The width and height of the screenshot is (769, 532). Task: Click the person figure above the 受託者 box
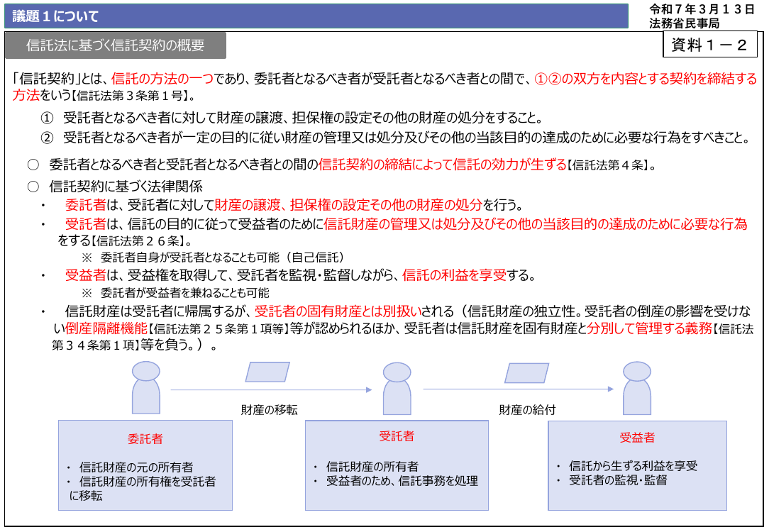tap(397, 388)
